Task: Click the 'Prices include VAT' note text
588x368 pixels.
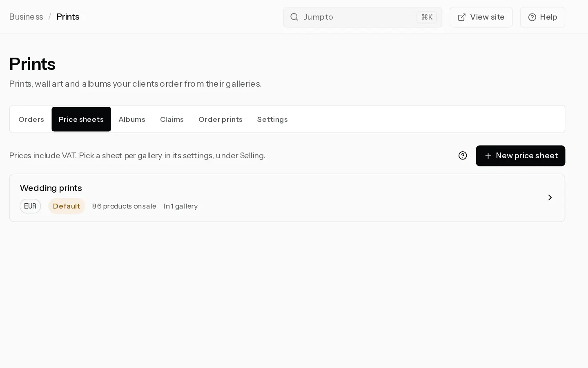Action: pos(137,155)
